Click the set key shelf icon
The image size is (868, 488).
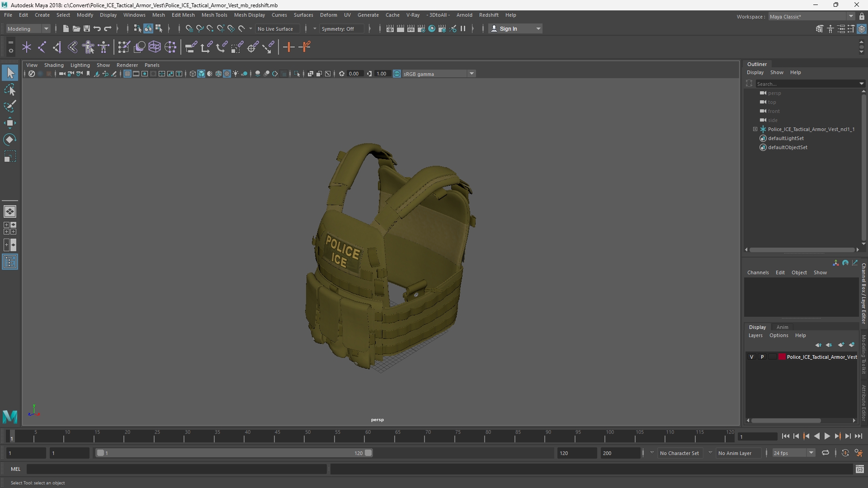(288, 47)
